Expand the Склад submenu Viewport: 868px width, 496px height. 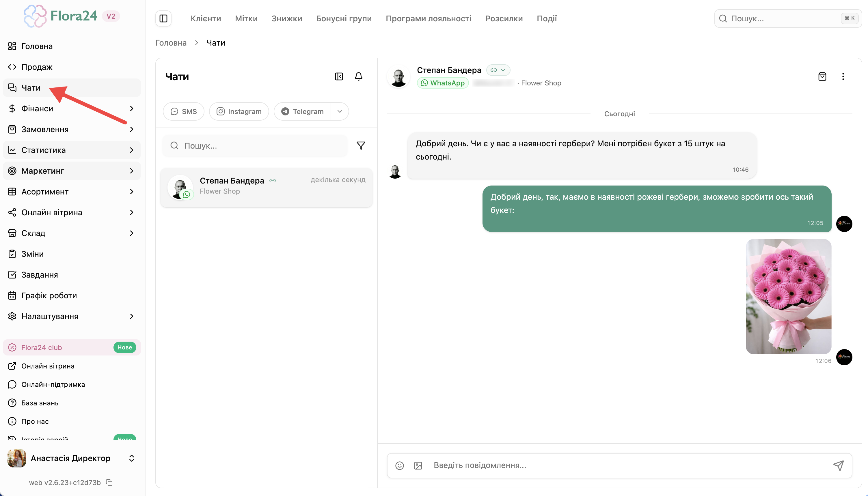click(x=132, y=233)
